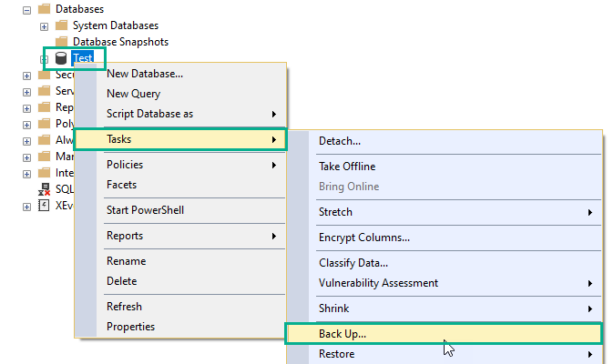Expand the System Databases node
The width and height of the screenshot is (614, 364).
tap(45, 25)
